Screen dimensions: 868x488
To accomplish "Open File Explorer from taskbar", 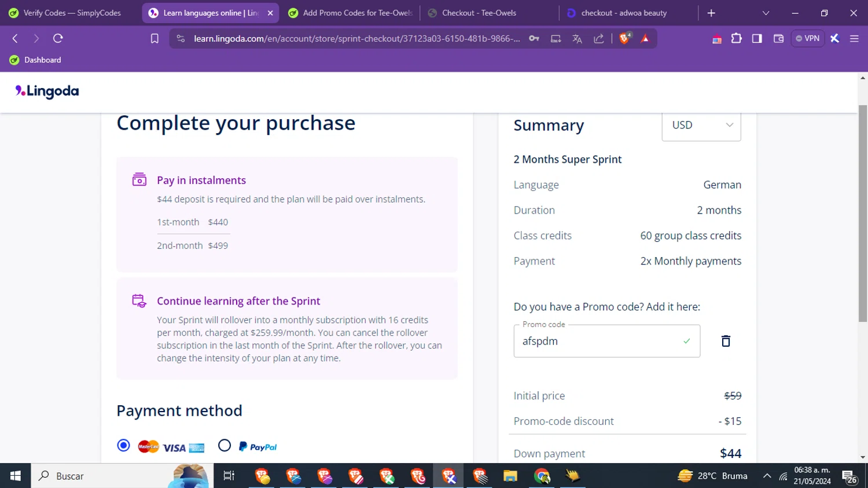I will (510, 476).
